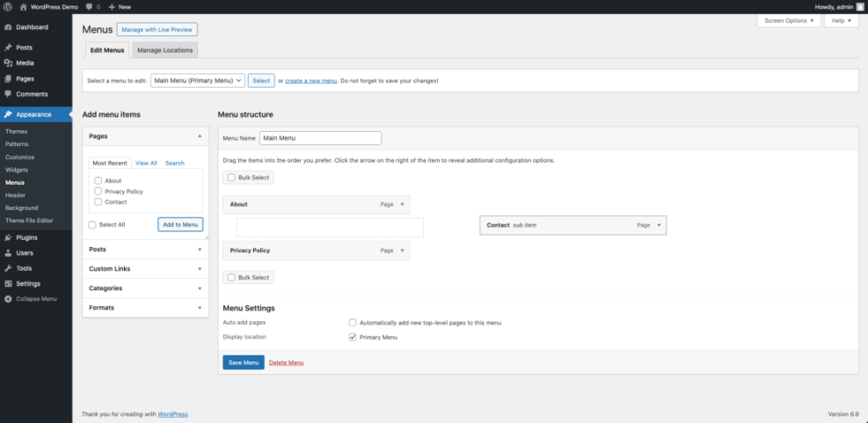This screenshot has height=423, width=868.
Task: Click the Comments icon in sidebar
Action: tap(8, 94)
